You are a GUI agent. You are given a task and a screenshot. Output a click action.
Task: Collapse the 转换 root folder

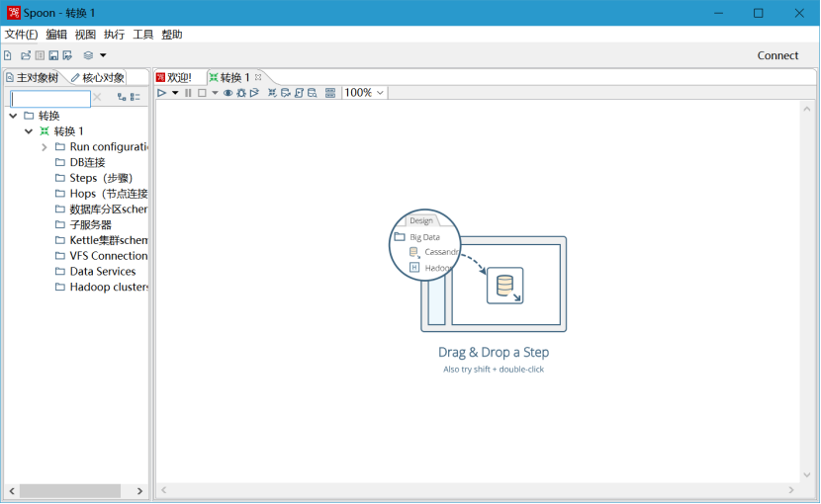13,116
